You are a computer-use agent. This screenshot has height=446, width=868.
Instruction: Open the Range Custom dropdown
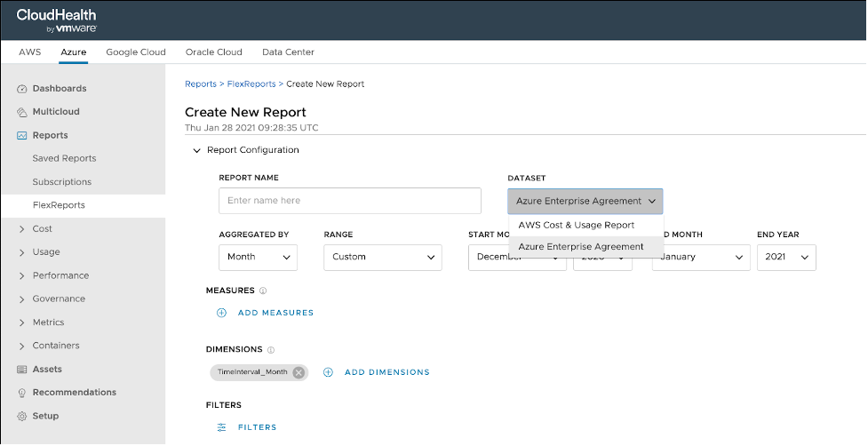[383, 258]
